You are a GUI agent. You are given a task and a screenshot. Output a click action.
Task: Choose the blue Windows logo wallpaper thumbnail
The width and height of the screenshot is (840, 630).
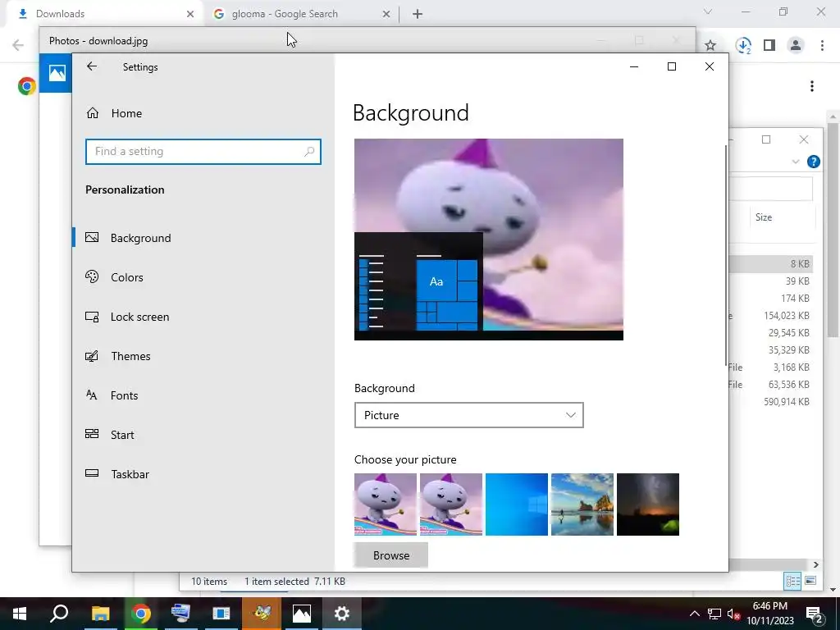point(517,504)
